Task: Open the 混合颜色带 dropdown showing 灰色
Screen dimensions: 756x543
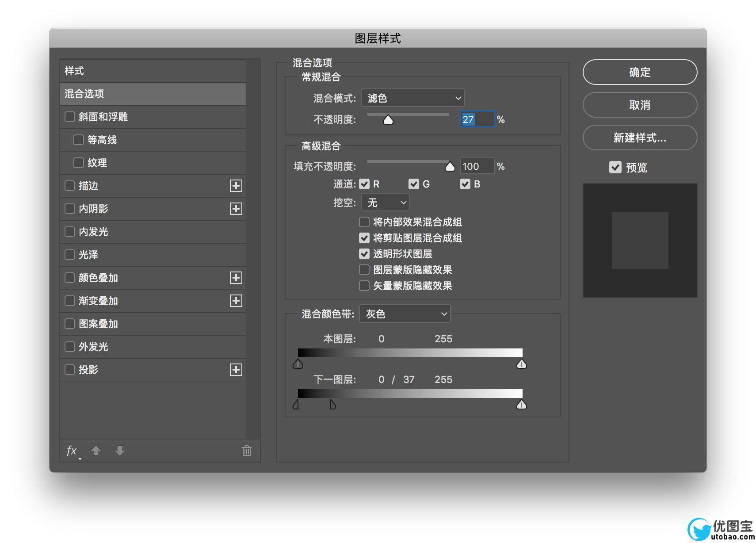Action: [x=405, y=314]
